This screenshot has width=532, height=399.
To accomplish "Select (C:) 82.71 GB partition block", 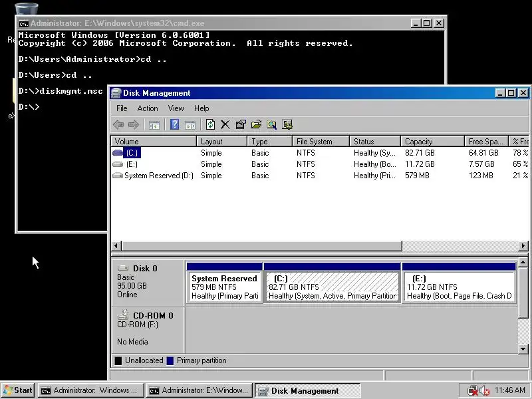I will click(332, 283).
